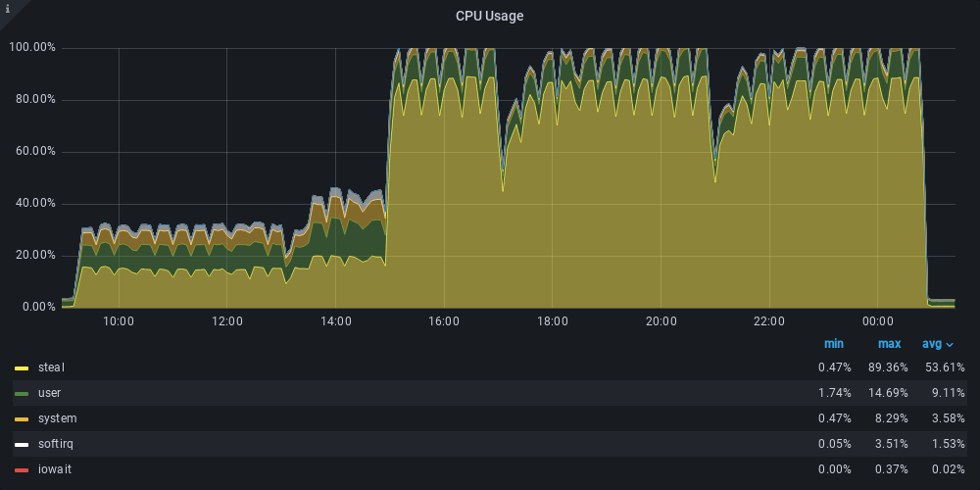The image size is (980, 490).
Task: Click the red iowait series color swatch
Action: click(x=22, y=470)
